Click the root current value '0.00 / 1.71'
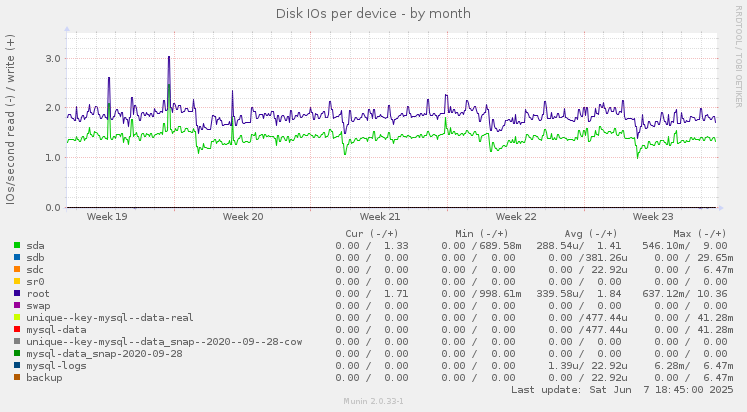This screenshot has width=747, height=412. [x=372, y=294]
